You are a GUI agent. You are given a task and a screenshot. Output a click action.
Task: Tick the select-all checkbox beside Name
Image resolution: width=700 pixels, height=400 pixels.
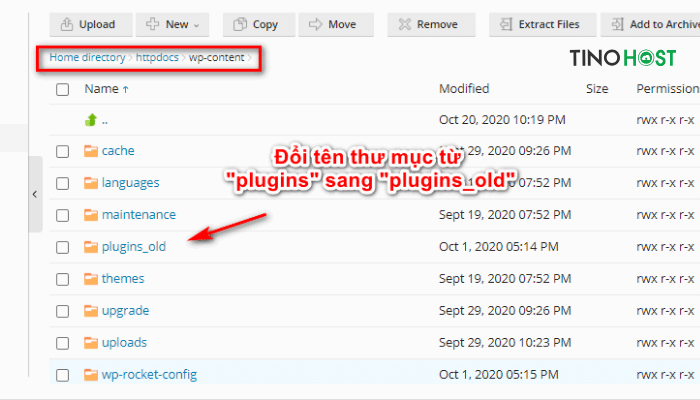tap(62, 89)
